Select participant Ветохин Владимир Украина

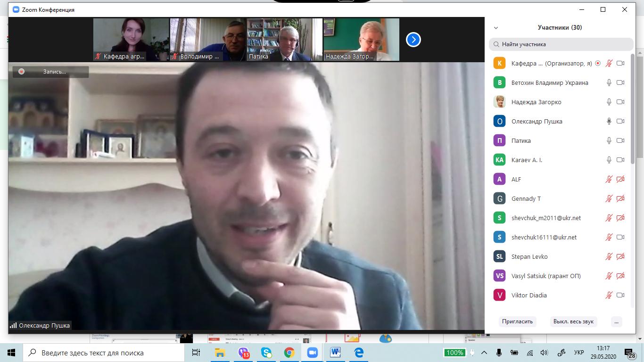(x=550, y=82)
